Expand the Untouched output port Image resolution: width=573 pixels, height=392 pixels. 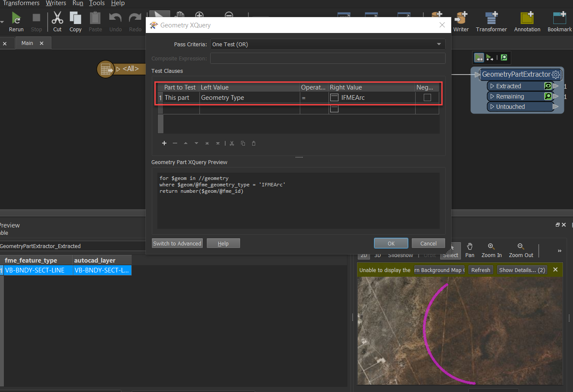tap(492, 107)
